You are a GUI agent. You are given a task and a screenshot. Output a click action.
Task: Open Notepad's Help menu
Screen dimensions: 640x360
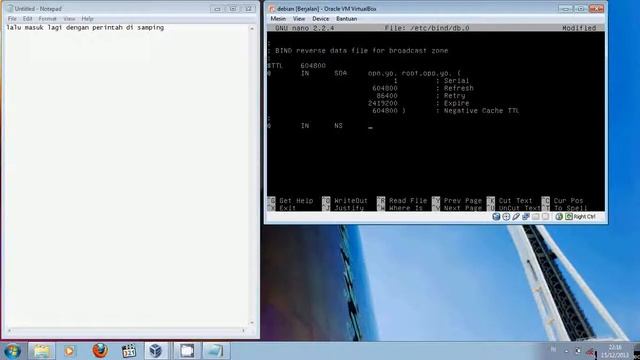click(87, 19)
